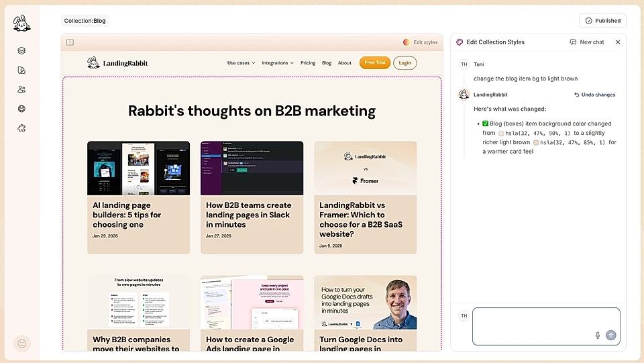Click the LandingRabbit logo in site header

coord(117,62)
